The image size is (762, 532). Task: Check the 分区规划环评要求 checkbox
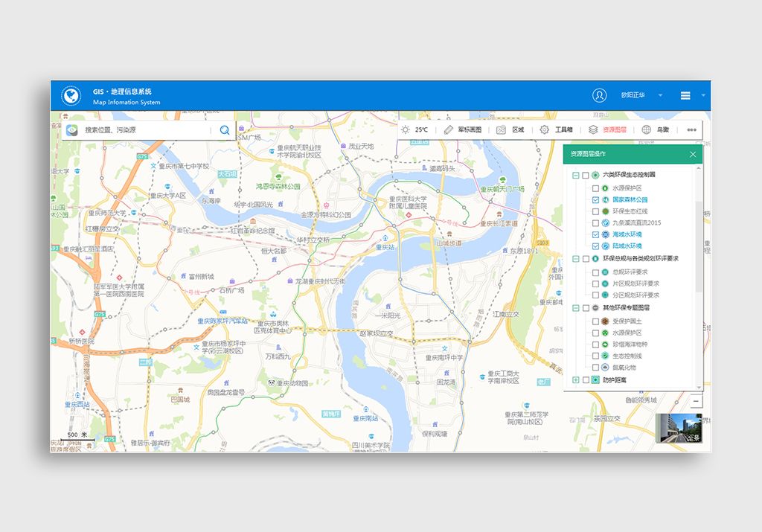click(x=595, y=295)
